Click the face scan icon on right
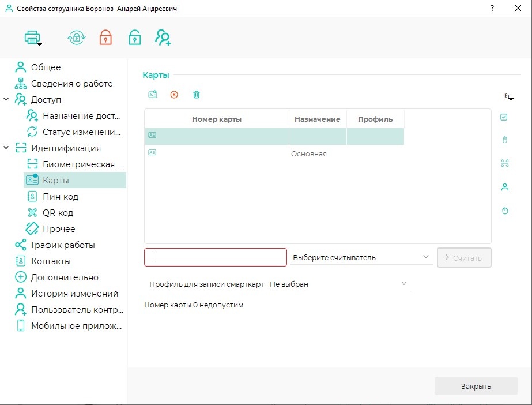The image size is (532, 405). [x=505, y=163]
